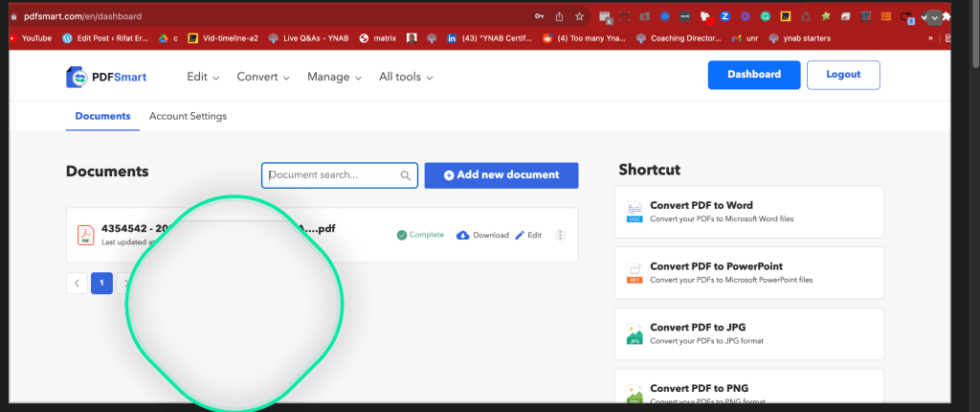Open the Live Q&As - YNAB bookmark
The width and height of the screenshot is (980, 412).
(310, 38)
